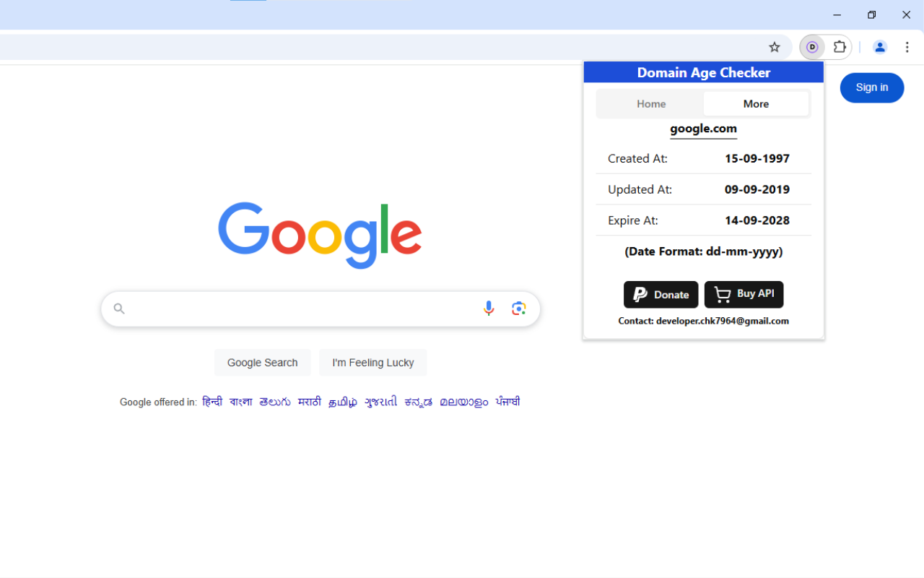Open the browser Extensions puzzle icon

click(839, 47)
